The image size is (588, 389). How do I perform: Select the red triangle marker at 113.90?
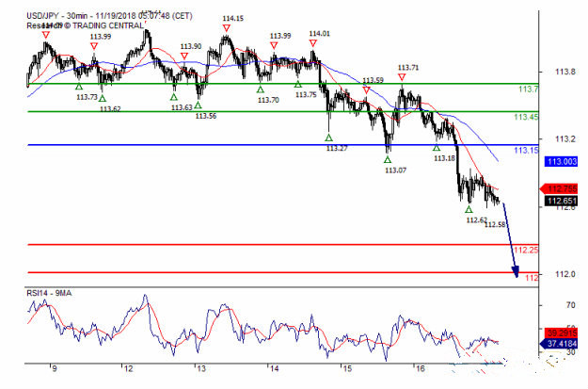coord(184,56)
